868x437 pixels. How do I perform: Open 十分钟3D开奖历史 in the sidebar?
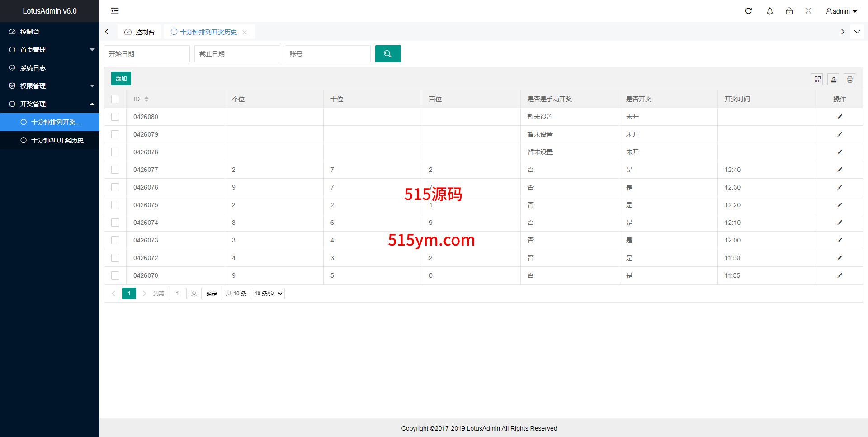[57, 140]
